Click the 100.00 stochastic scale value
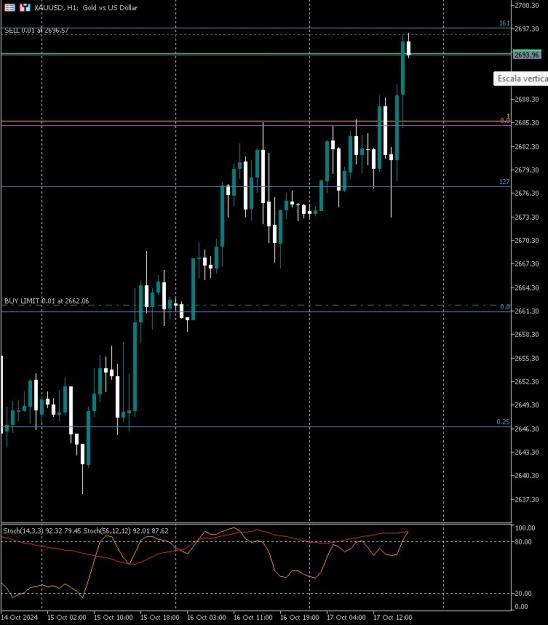 point(525,528)
